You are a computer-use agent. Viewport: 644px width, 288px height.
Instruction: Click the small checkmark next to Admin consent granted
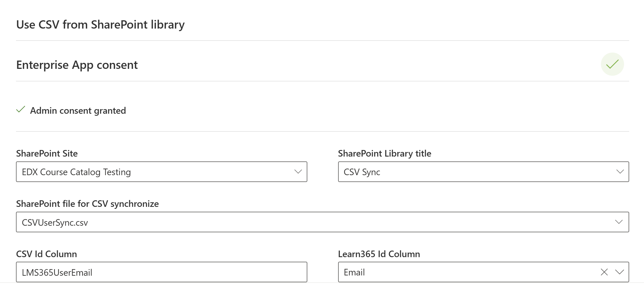coord(21,110)
